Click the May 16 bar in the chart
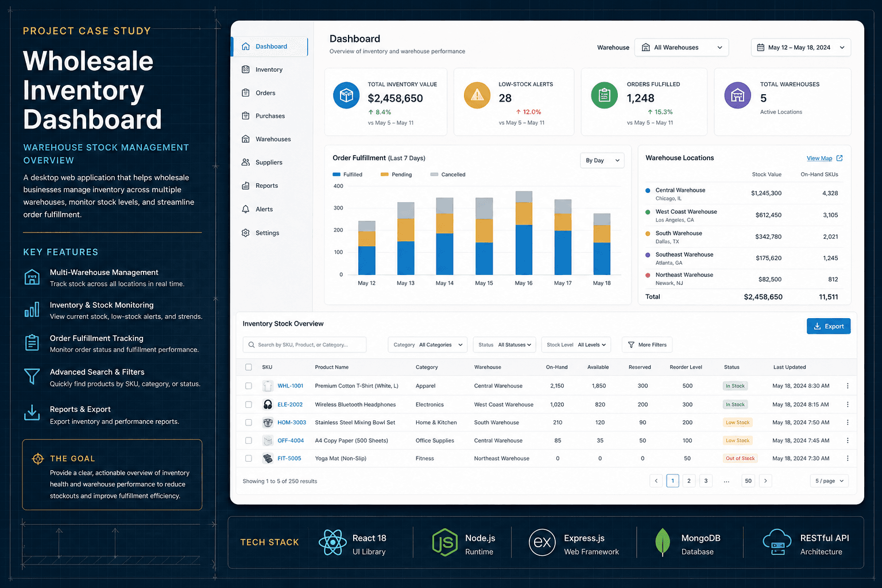 point(524,233)
